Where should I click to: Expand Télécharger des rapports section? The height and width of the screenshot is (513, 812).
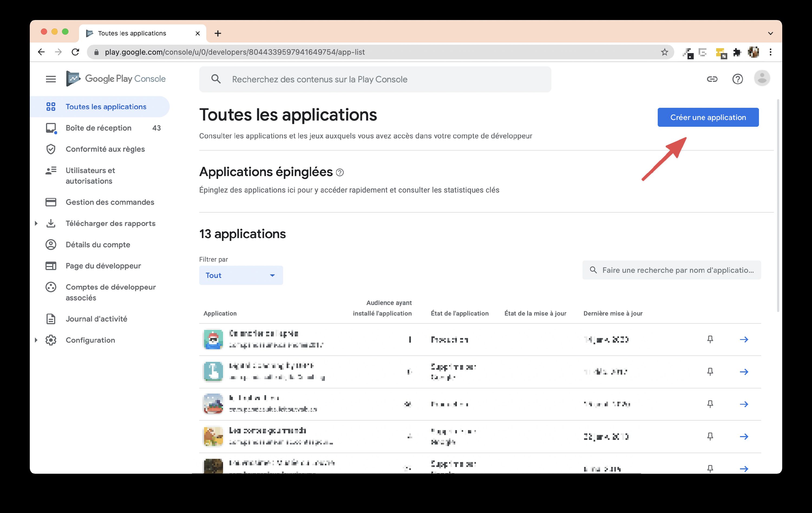(37, 223)
